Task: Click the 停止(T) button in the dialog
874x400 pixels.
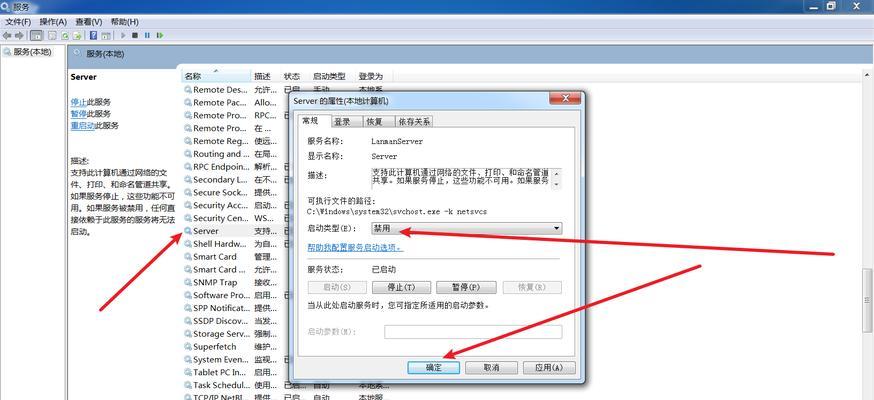Action: tap(401, 287)
